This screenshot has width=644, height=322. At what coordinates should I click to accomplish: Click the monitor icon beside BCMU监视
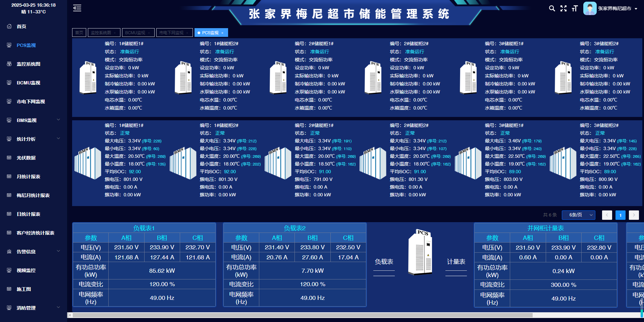[9, 82]
